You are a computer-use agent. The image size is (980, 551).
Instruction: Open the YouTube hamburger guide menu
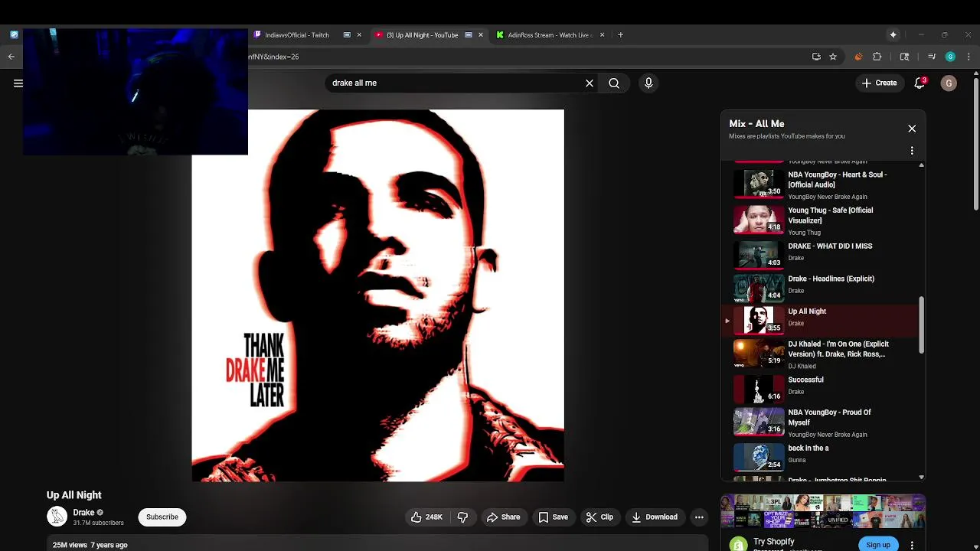point(18,83)
